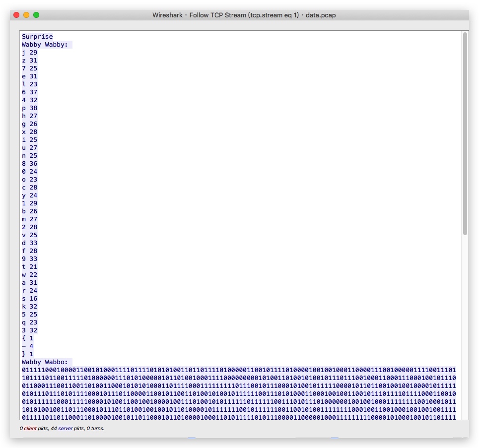Click the yellow minimize window button
479x448 pixels.
pyautogui.click(x=26, y=15)
